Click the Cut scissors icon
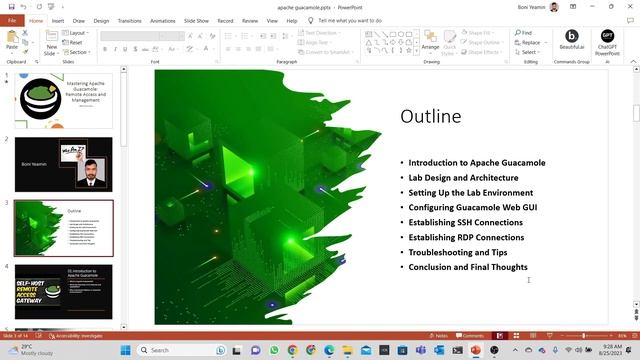This screenshot has height=360, width=640. [x=25, y=32]
